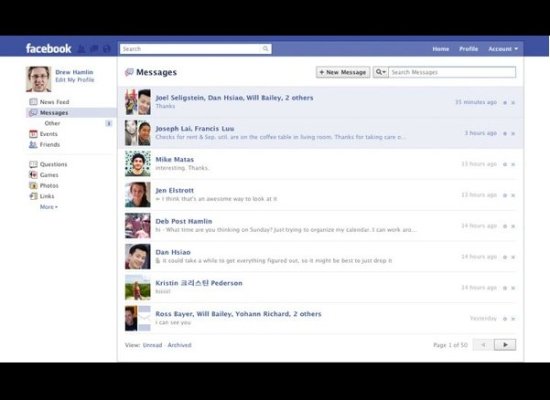This screenshot has height=400, width=550.
Task: Start a New Message
Action: click(343, 72)
